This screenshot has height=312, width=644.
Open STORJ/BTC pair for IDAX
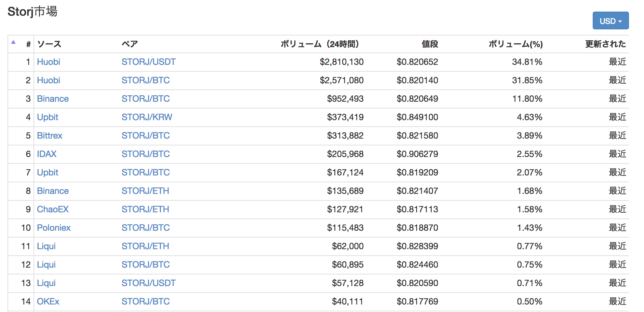pos(146,154)
